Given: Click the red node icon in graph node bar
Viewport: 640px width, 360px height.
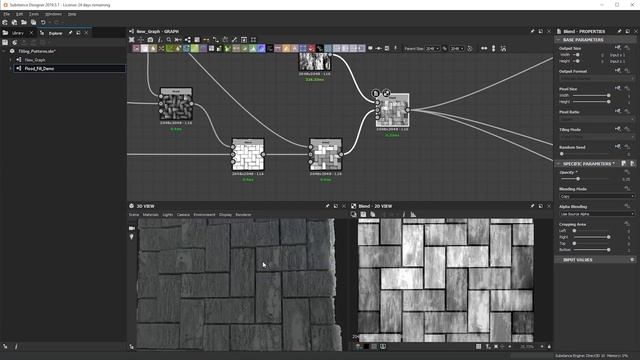Looking at the screenshot, I should pos(311,49).
